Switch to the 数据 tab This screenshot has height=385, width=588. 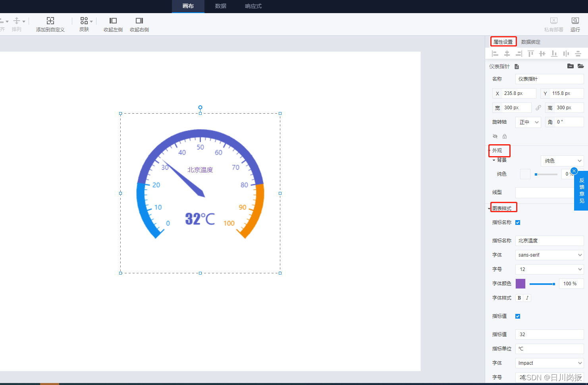pos(221,6)
